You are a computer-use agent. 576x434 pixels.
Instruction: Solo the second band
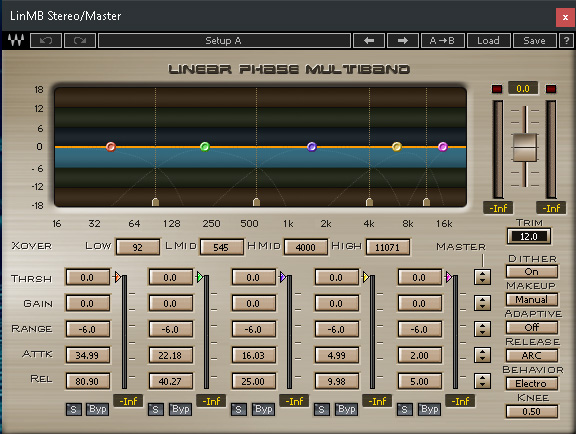pyautogui.click(x=155, y=409)
